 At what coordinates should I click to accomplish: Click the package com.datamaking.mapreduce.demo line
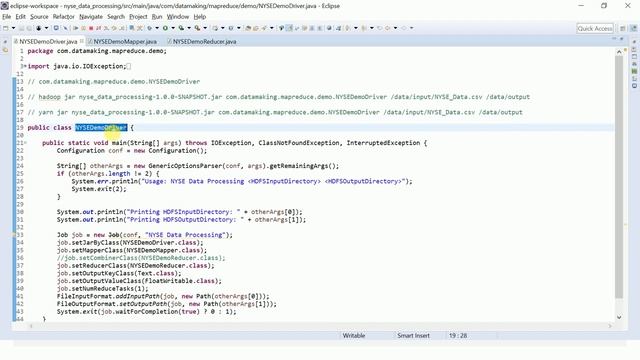click(x=97, y=51)
